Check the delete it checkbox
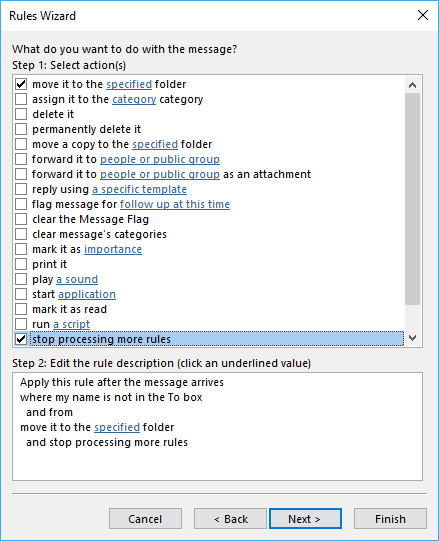This screenshot has width=439, height=541. pos(21,114)
